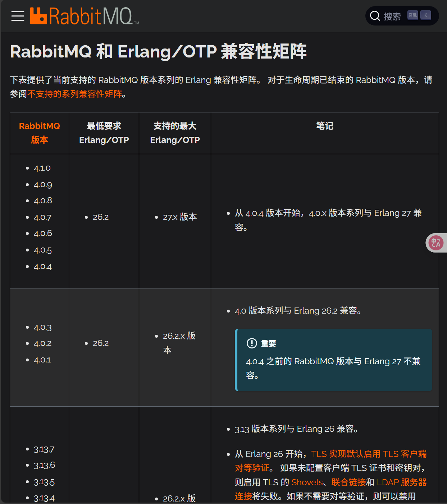
Task: Follow the LDAP 服务器 link
Action: coord(401,482)
